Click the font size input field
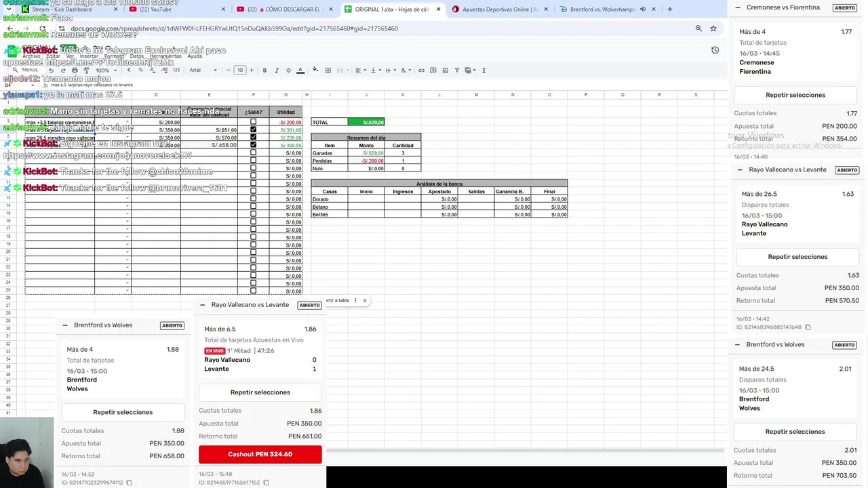This screenshot has width=868, height=488. click(x=239, y=70)
